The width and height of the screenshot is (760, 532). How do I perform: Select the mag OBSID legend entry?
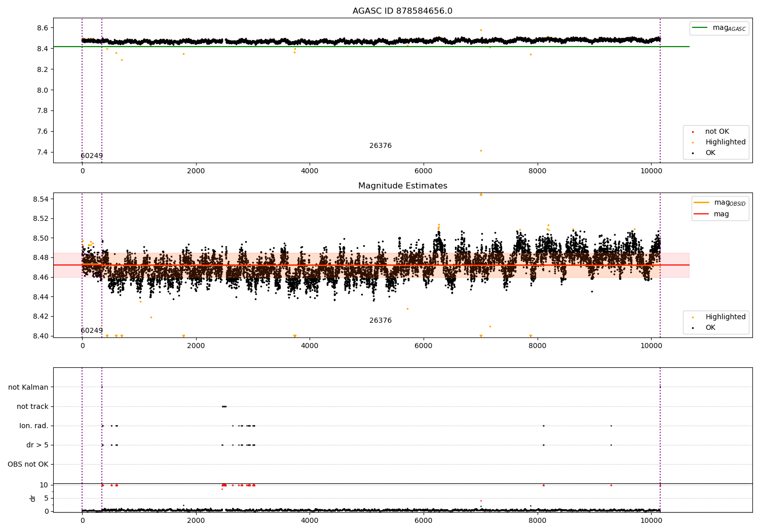click(x=720, y=203)
